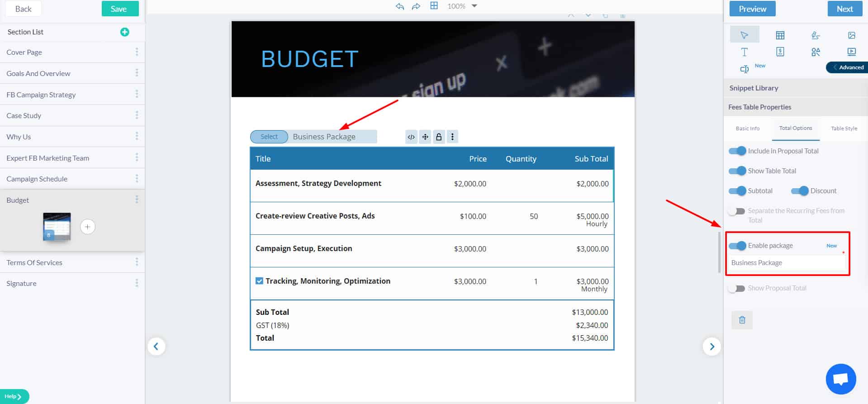Screen dimensions: 868x404
Task: Click the code embed icon above table
Action: pyautogui.click(x=411, y=137)
